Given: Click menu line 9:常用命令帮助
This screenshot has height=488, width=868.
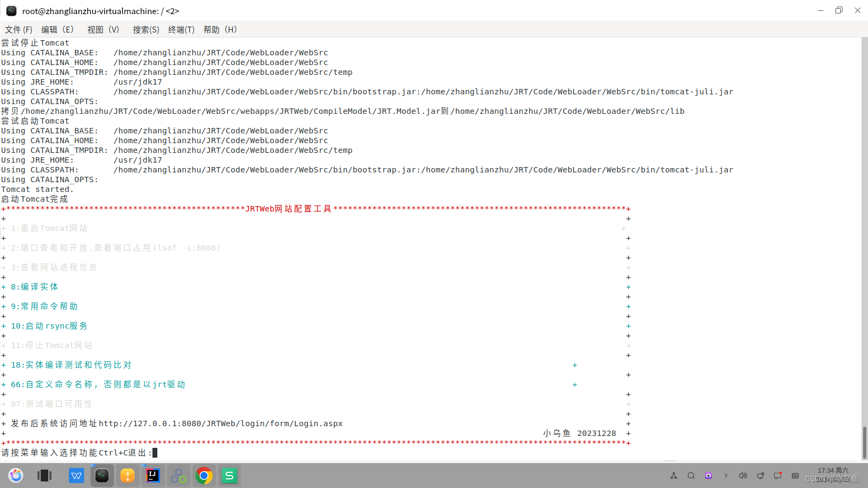Looking at the screenshot, I should click(44, 306).
